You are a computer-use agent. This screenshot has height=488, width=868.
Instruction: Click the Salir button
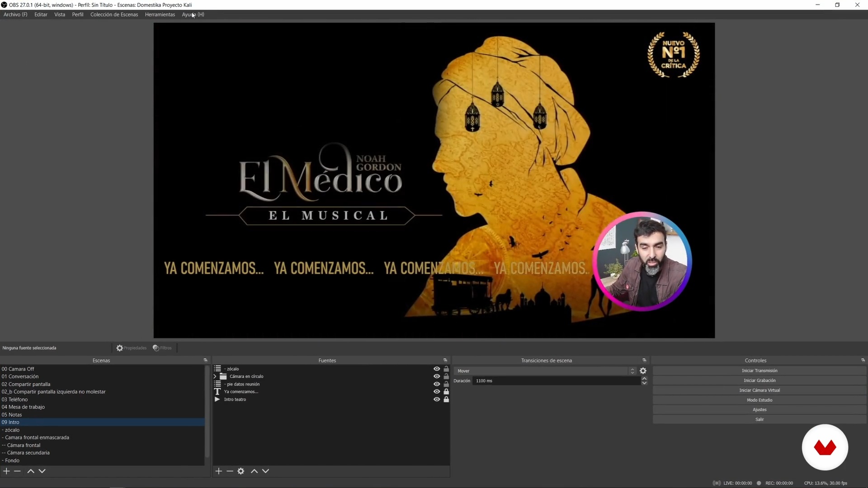[759, 419]
